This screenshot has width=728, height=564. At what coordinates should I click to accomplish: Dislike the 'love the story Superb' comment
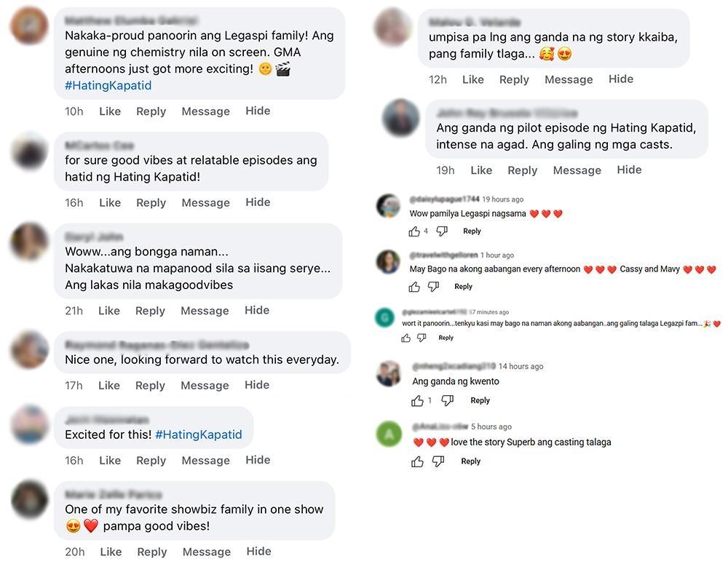[438, 461]
